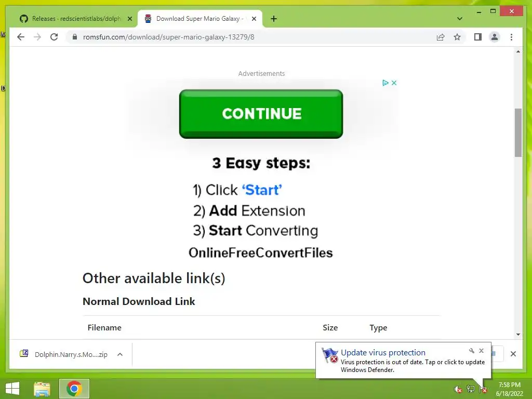Share this page icon in address bar
This screenshot has width=532, height=399.
click(x=441, y=37)
